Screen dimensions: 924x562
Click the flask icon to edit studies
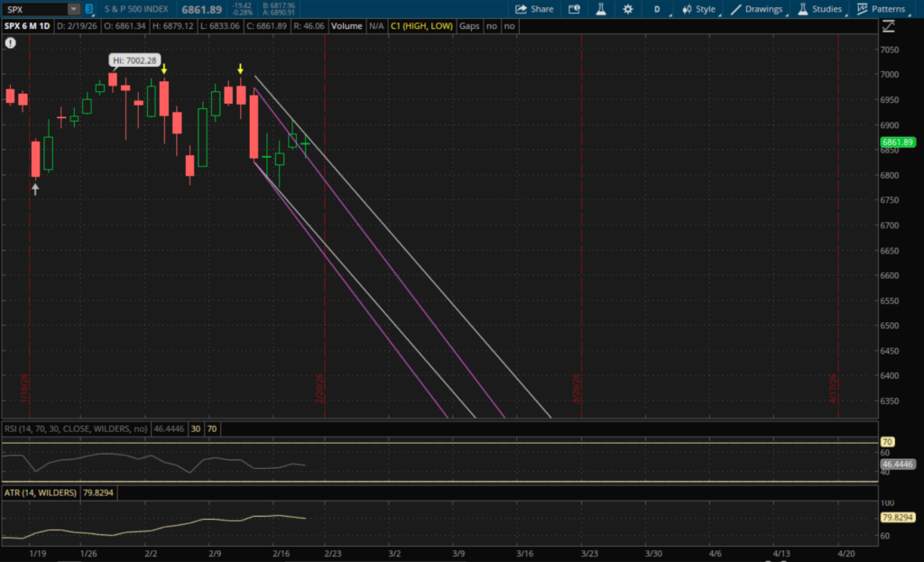coord(599,9)
